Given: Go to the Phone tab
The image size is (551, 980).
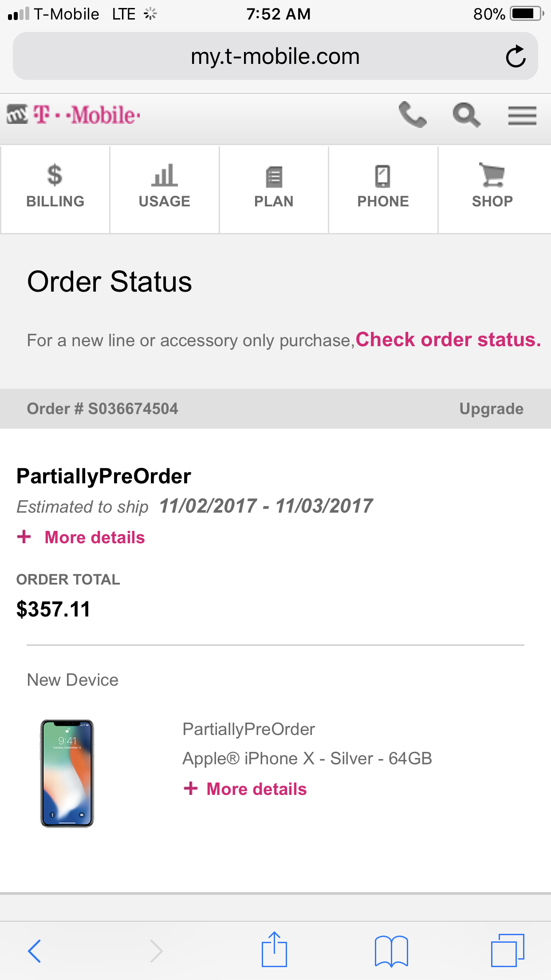Looking at the screenshot, I should pos(383,190).
